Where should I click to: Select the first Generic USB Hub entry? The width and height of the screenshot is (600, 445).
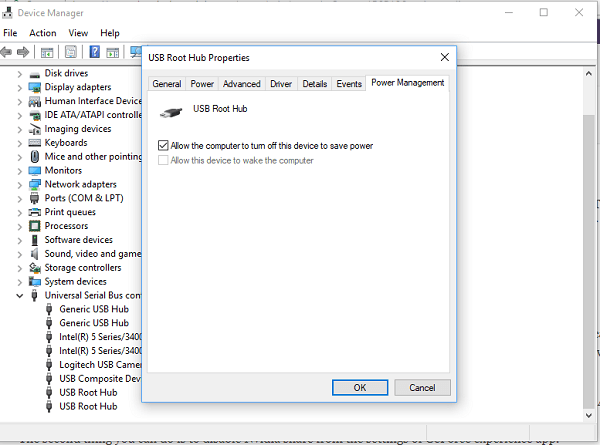coord(94,309)
